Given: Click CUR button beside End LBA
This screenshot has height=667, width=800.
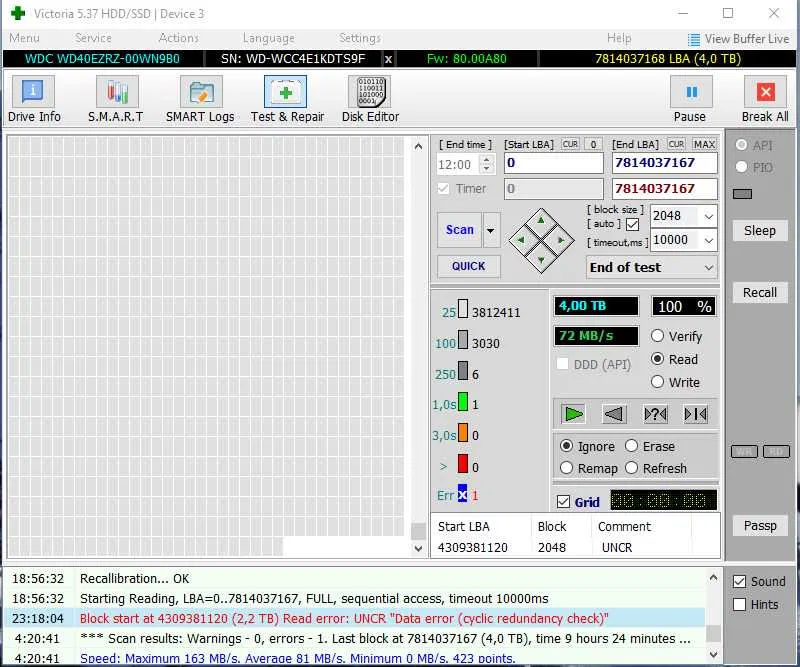Looking at the screenshot, I should pos(676,144).
